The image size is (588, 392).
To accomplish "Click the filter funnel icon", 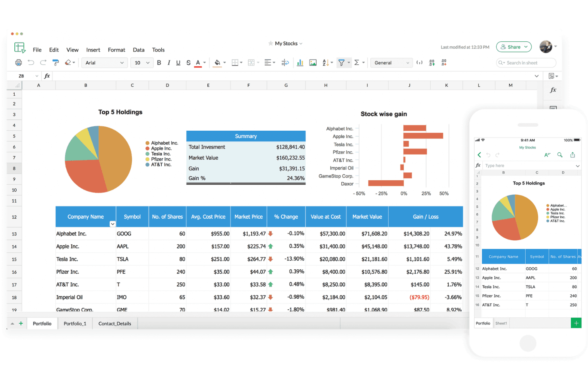I will click(x=341, y=63).
